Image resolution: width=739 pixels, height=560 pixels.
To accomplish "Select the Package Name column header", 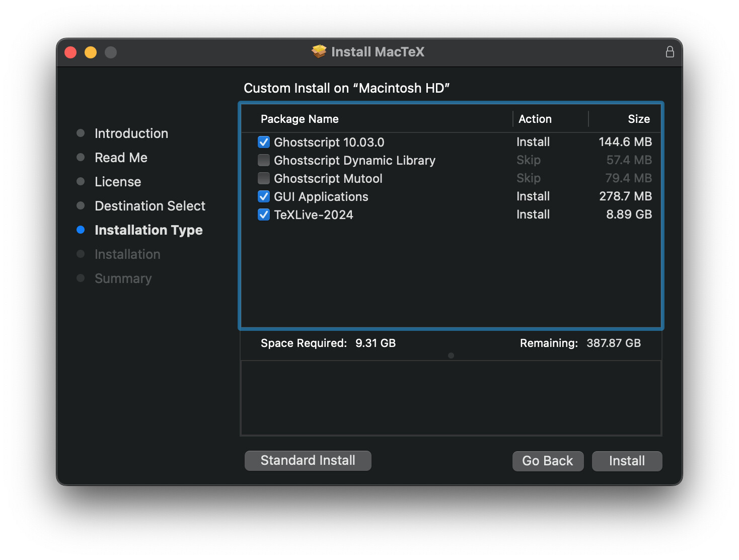I will pyautogui.click(x=300, y=119).
